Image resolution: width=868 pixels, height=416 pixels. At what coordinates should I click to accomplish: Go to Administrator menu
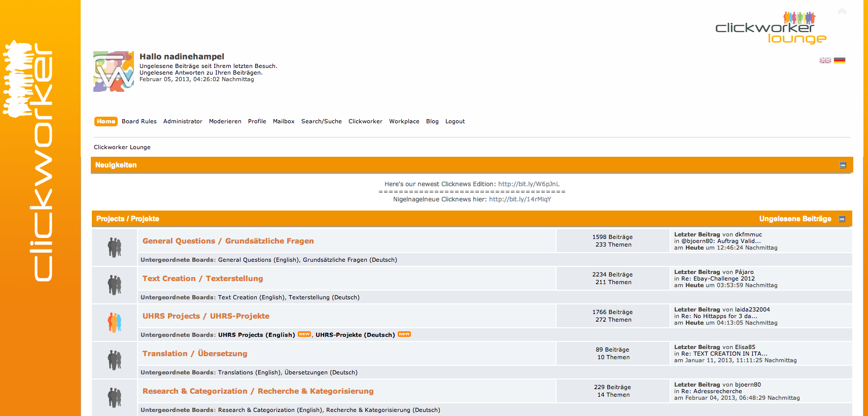click(183, 121)
